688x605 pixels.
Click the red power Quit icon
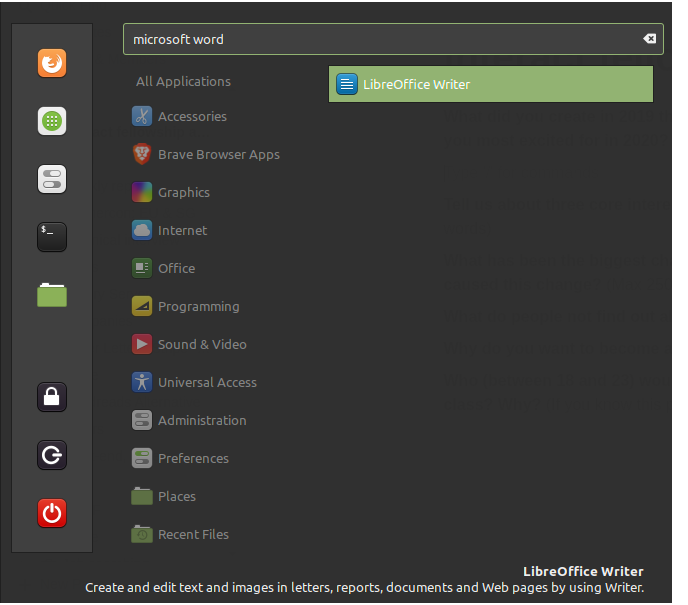click(x=52, y=513)
